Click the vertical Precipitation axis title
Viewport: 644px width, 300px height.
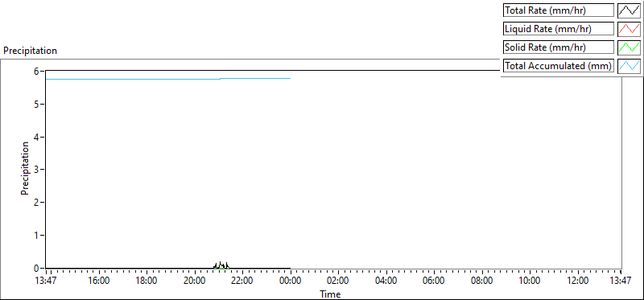(25, 169)
